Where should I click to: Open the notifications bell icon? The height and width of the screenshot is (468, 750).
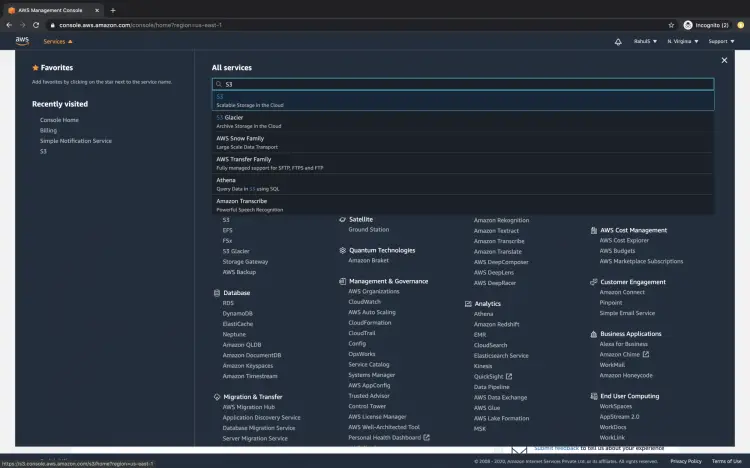(x=618, y=42)
